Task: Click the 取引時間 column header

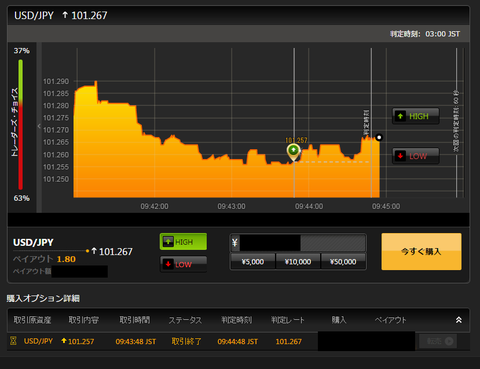Action: pyautogui.click(x=135, y=320)
